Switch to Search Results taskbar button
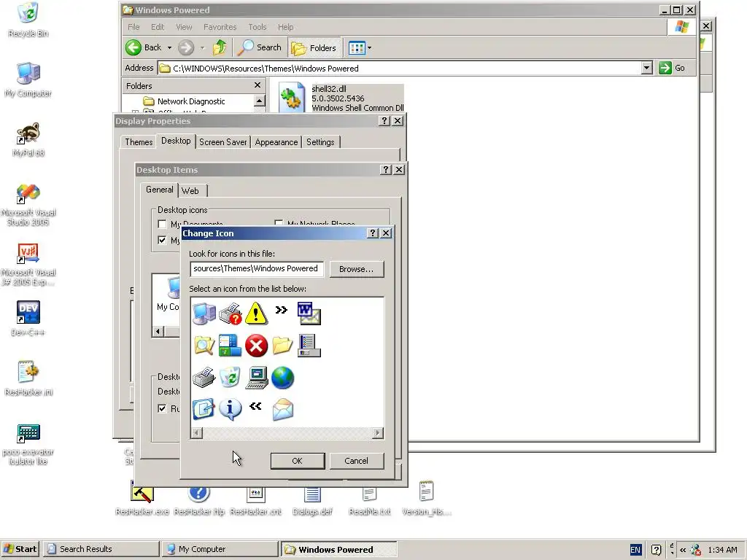 (x=101, y=549)
